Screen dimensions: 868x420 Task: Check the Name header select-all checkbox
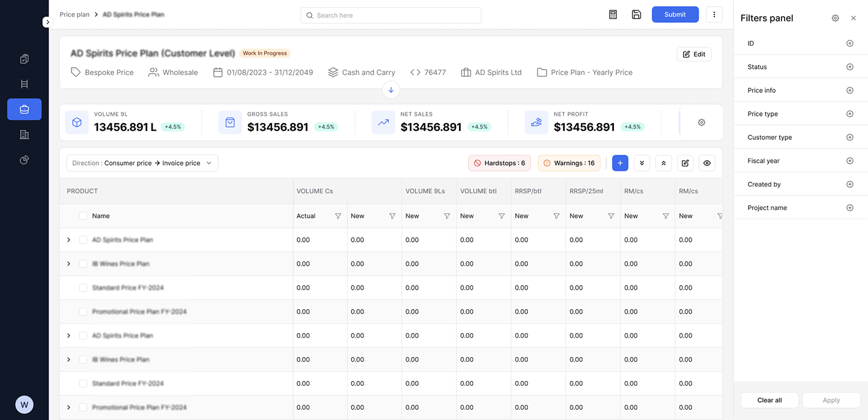tap(83, 216)
